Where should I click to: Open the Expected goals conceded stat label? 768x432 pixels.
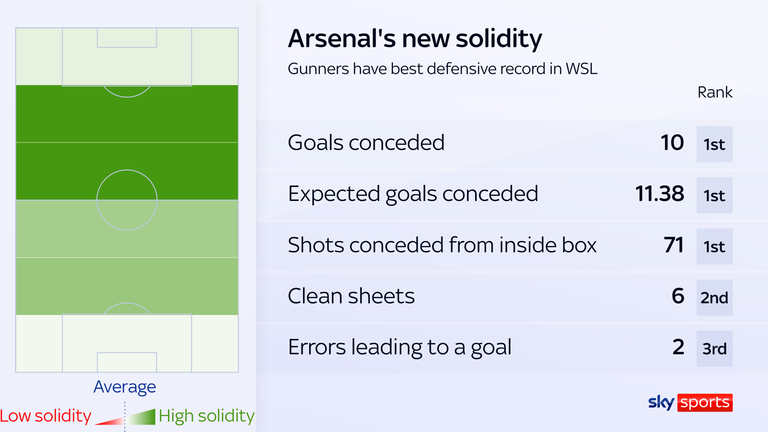[x=413, y=194]
